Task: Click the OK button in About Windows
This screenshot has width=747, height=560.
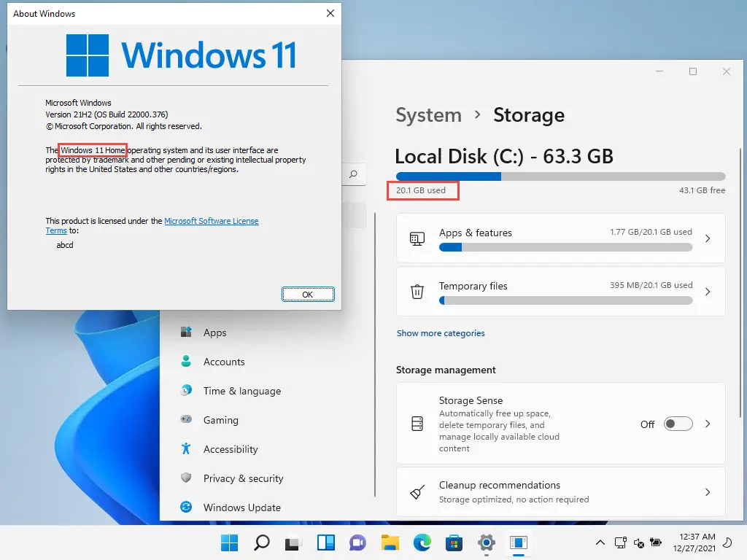Action: tap(308, 295)
